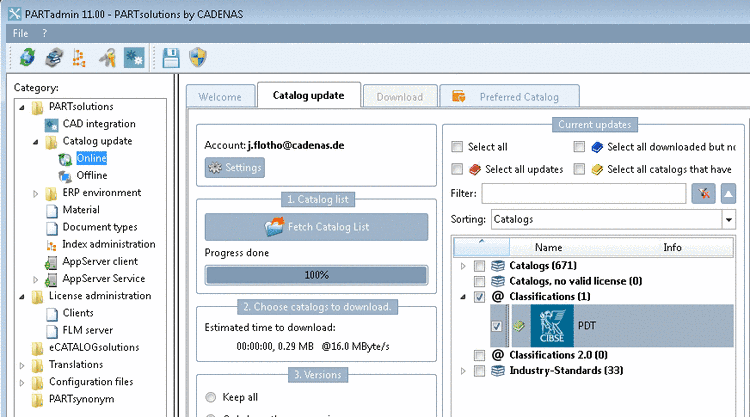This screenshot has height=417, width=750.
Task: Check the Classifications 2.0 (0) checkbox
Action: coord(479,355)
